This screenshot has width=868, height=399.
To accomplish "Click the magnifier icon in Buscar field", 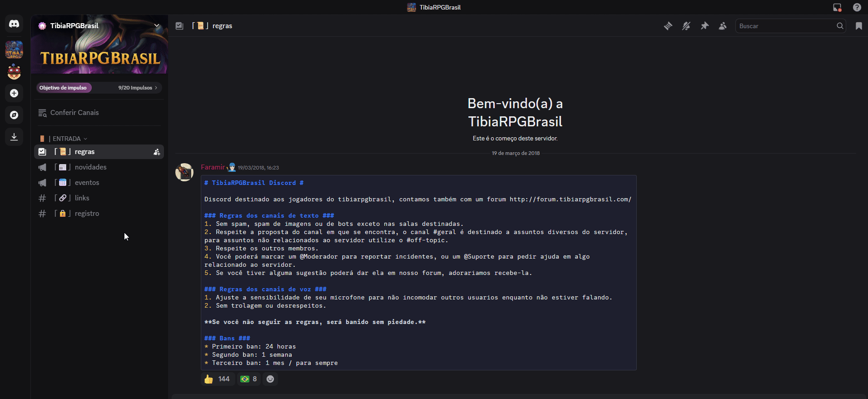I will pyautogui.click(x=840, y=26).
